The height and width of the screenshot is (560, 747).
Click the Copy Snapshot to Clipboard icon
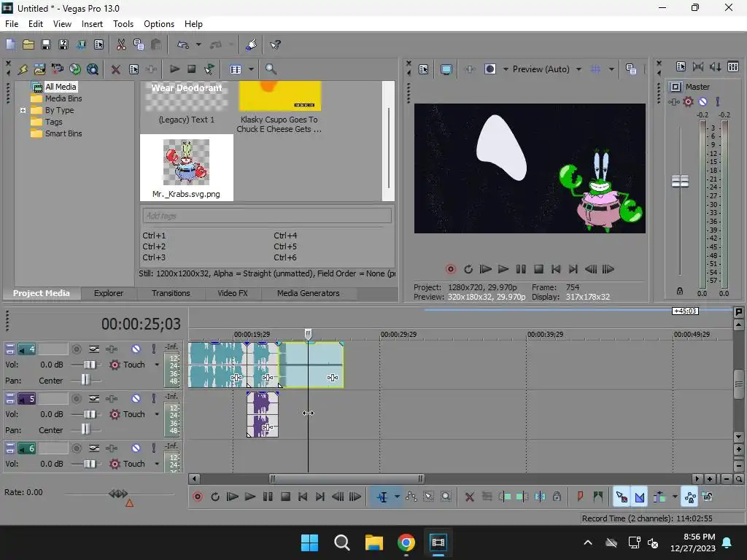pyautogui.click(x=631, y=69)
